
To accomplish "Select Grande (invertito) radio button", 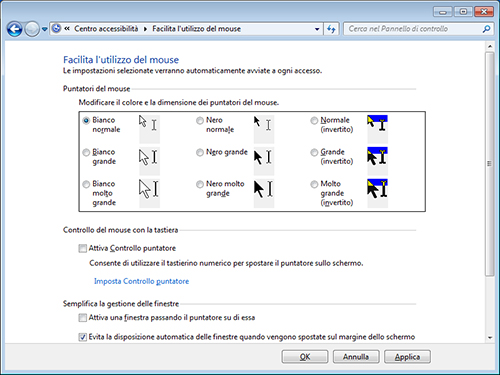I will 314,153.
